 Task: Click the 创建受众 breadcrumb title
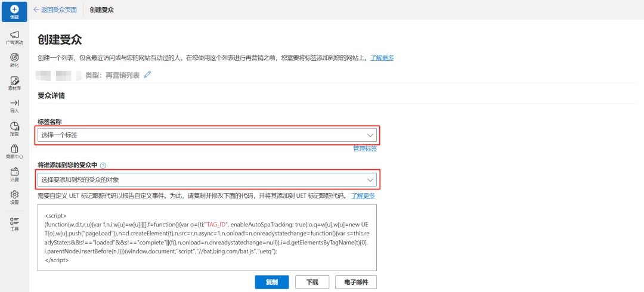pyautogui.click(x=102, y=10)
